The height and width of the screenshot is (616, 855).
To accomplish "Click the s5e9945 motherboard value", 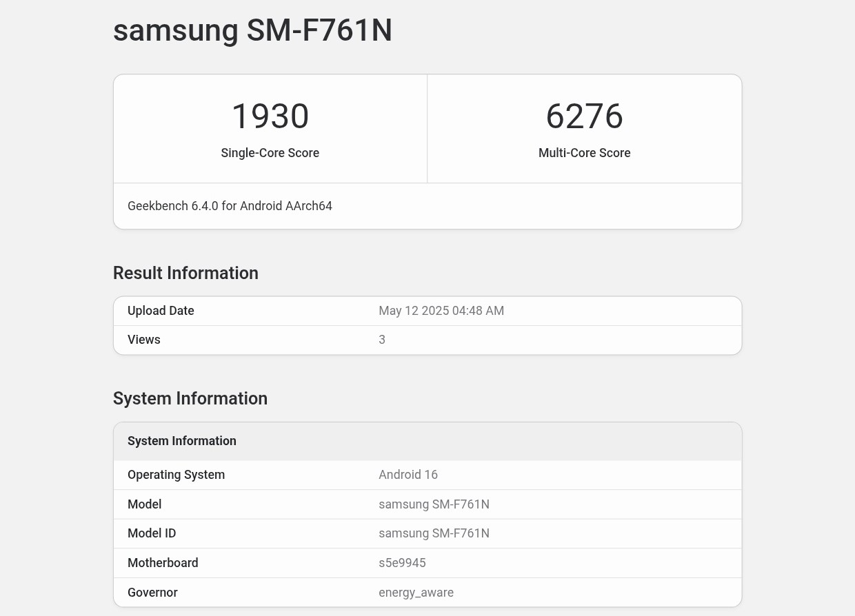I will click(402, 563).
